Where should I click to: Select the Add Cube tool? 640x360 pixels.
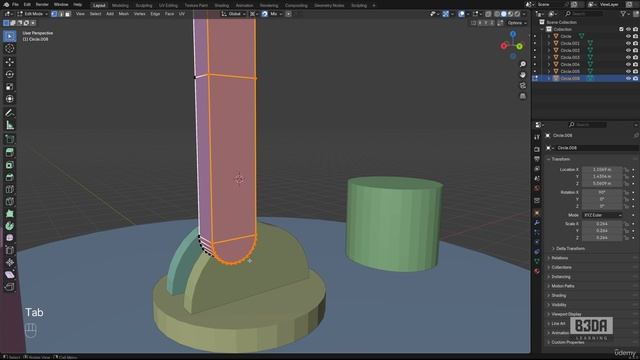10,139
